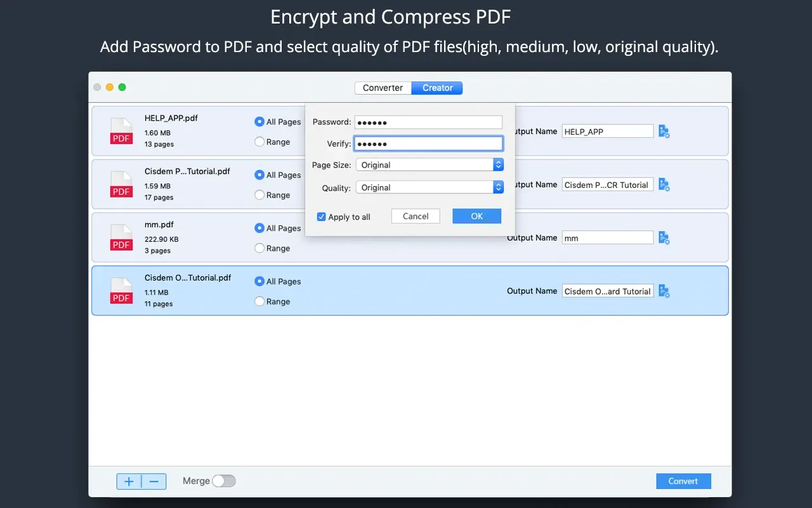
Task: Toggle the Merge switch
Action: pyautogui.click(x=224, y=481)
